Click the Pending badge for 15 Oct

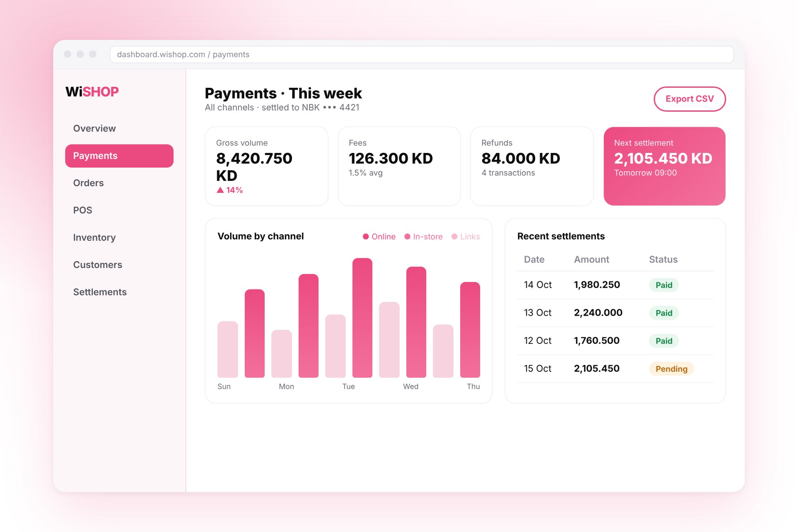coord(671,369)
